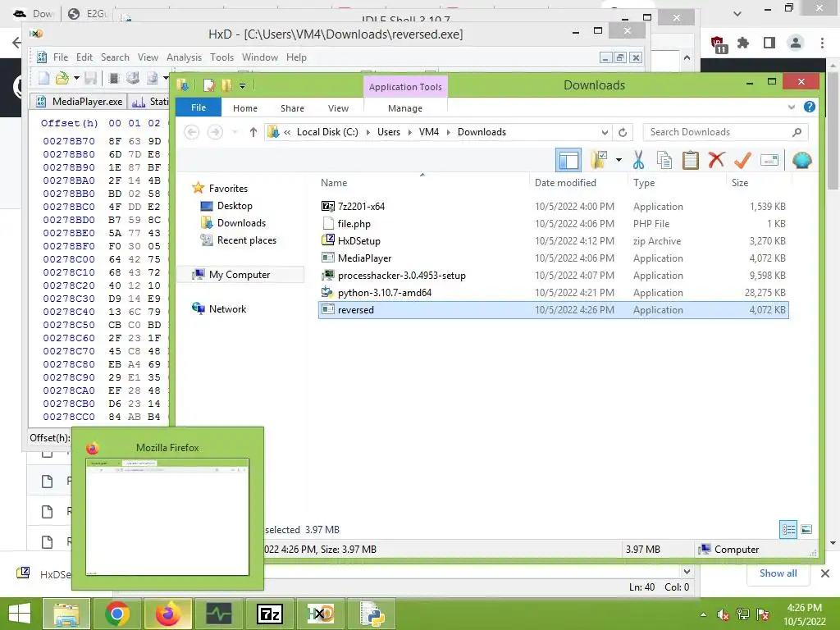Viewport: 840px width, 630px height.
Task: Click Show all downloads link
Action: 778,573
